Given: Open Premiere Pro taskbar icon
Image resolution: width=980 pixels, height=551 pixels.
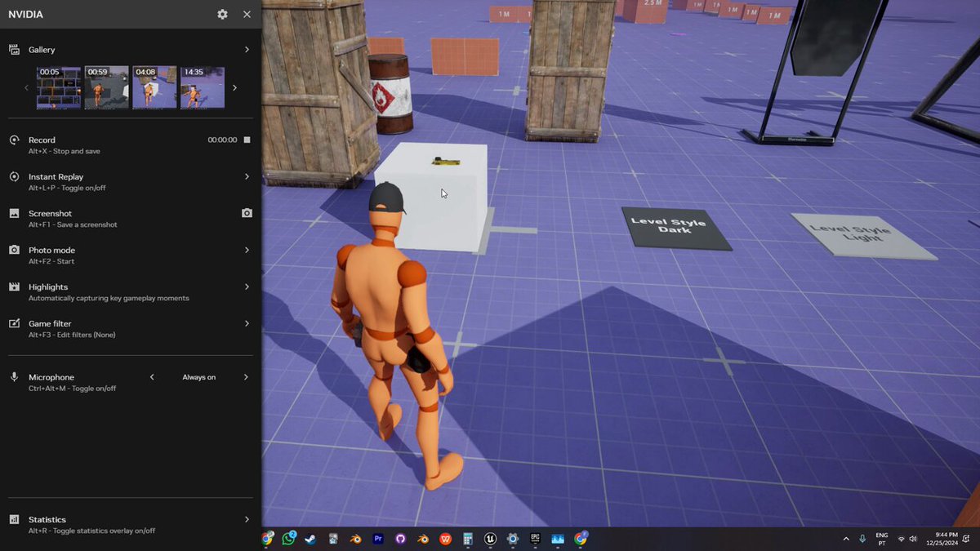Looking at the screenshot, I should [x=377, y=539].
